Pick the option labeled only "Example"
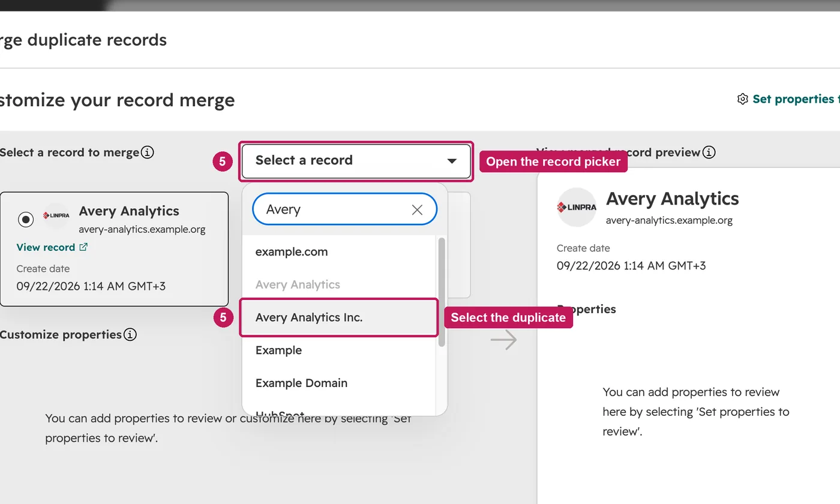The width and height of the screenshot is (840, 504). pos(339,350)
